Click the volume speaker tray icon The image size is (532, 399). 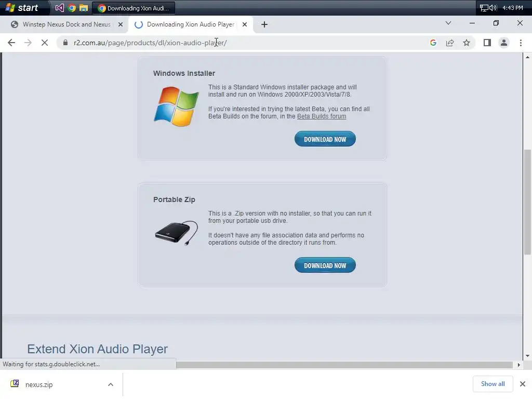pos(493,8)
